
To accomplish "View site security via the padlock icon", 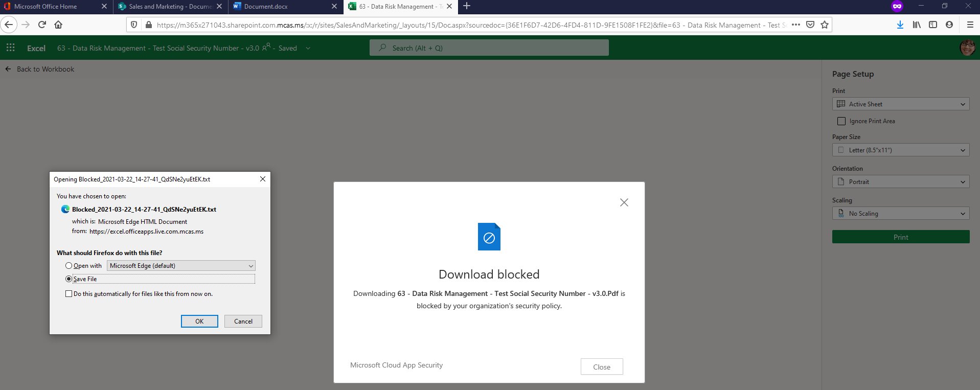I will (149, 25).
